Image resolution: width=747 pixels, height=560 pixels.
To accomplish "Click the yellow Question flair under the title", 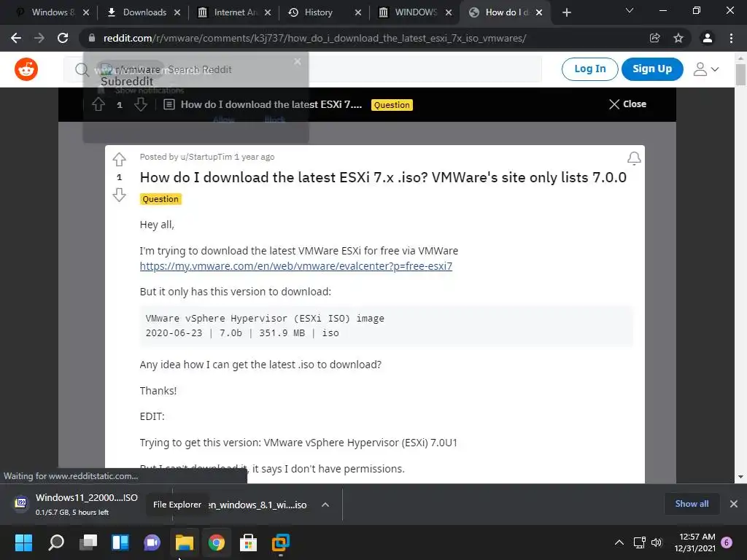I will 160,199.
